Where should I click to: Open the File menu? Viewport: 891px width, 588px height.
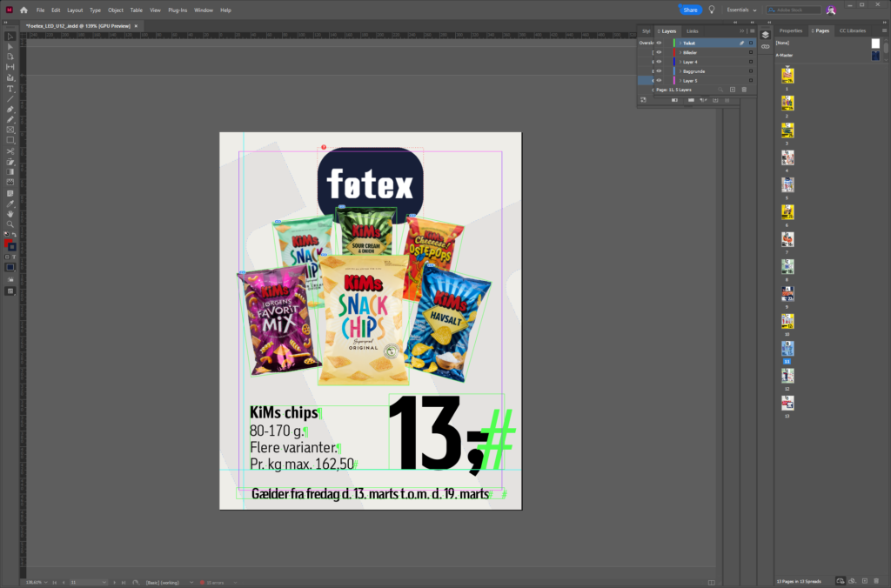click(x=40, y=10)
